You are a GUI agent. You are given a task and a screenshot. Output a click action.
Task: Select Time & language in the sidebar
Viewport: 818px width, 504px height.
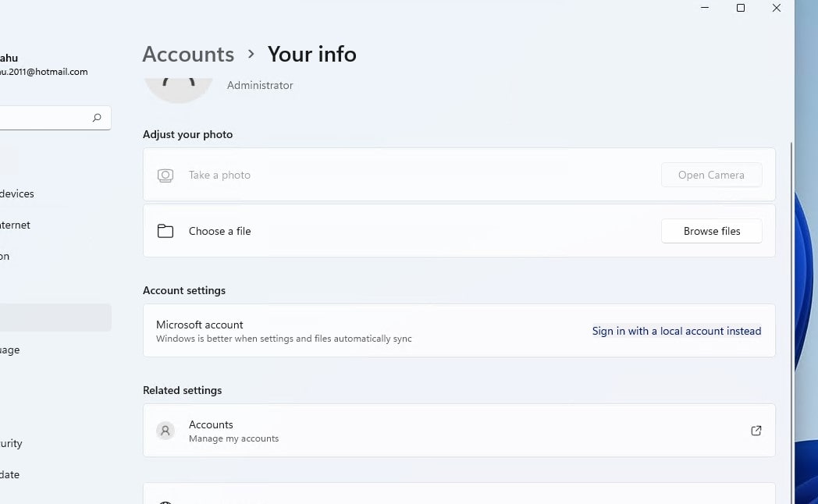(11, 350)
